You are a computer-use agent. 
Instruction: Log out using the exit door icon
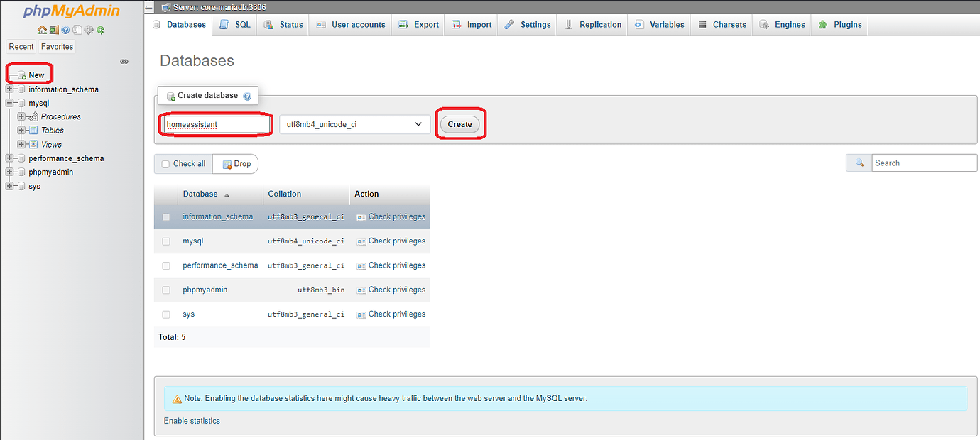pyautogui.click(x=54, y=30)
